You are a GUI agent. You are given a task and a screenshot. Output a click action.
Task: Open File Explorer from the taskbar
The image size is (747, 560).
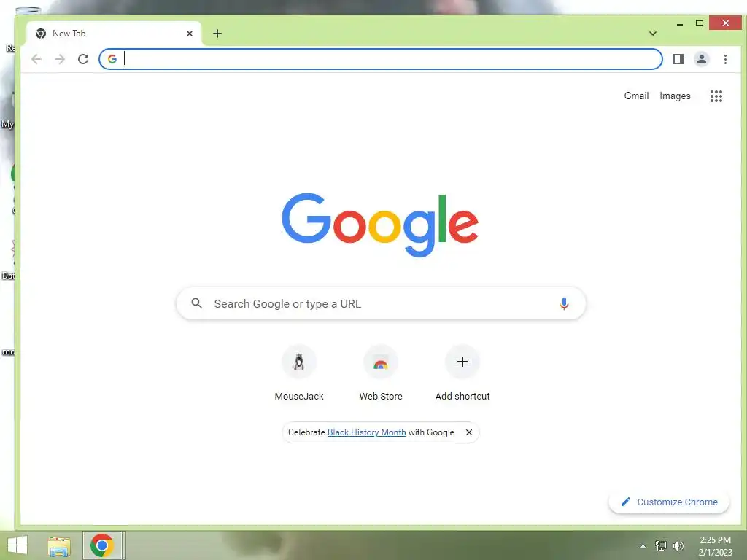point(59,545)
